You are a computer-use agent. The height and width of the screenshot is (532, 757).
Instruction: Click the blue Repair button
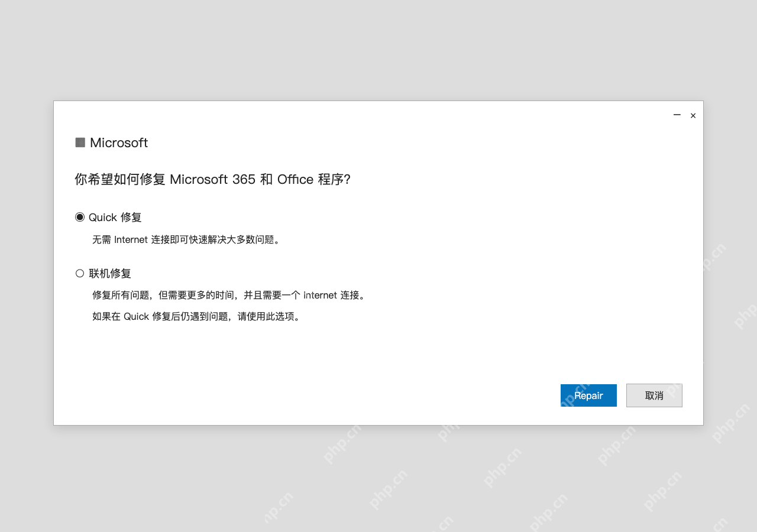[x=588, y=395]
